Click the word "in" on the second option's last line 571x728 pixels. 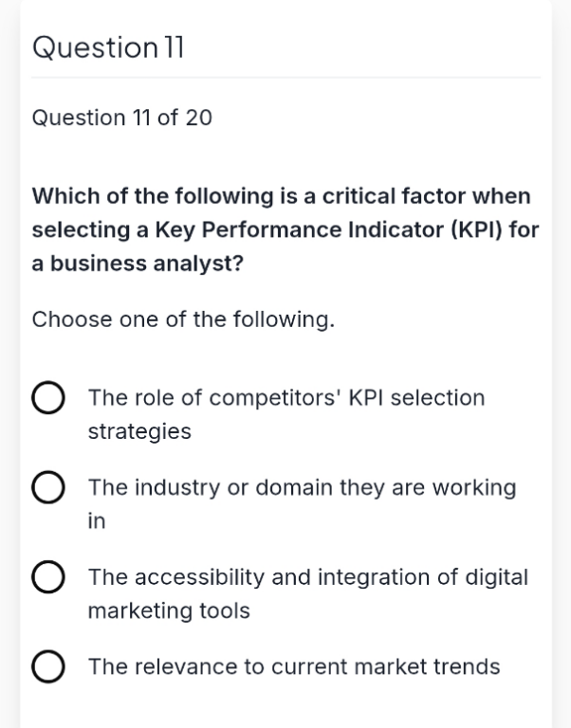tap(97, 521)
